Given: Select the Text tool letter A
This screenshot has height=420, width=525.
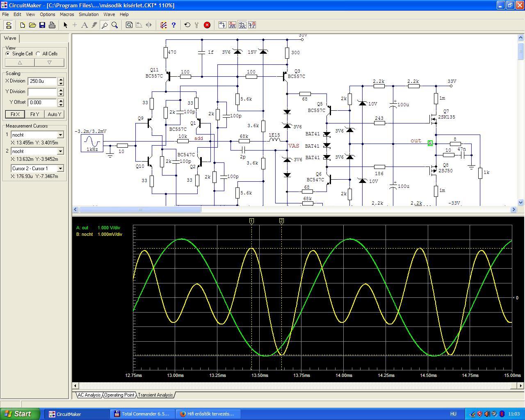Looking at the screenshot, I should (x=84, y=25).
